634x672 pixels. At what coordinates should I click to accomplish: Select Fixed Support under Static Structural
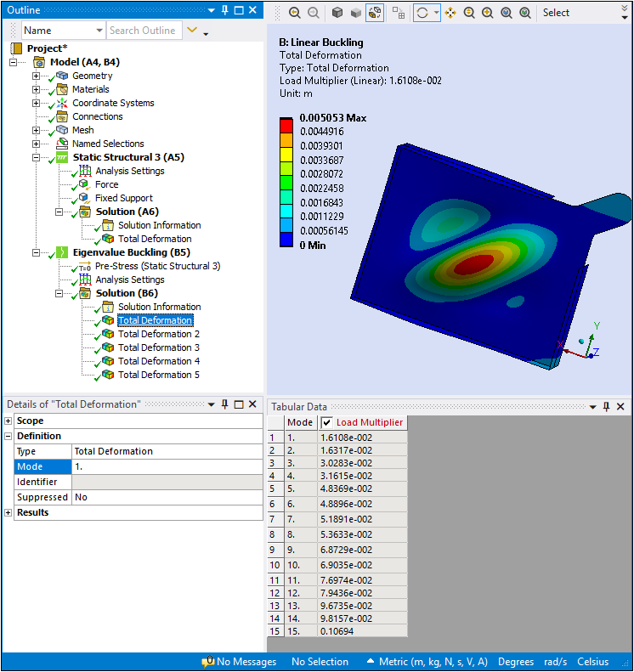124,198
